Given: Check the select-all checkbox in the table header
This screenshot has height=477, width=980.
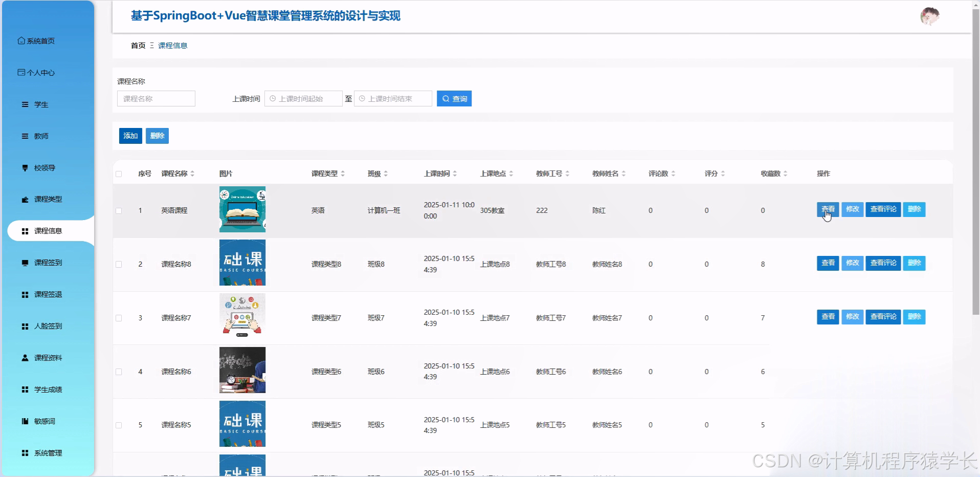Looking at the screenshot, I should coord(119,174).
